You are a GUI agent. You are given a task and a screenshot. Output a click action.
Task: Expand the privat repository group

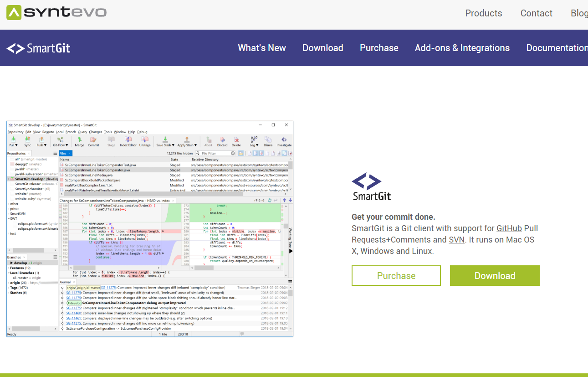8,209
